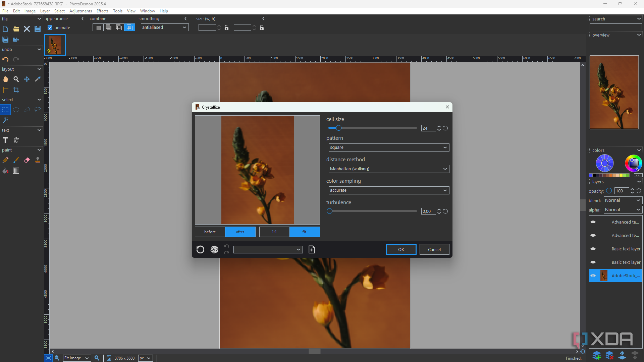Select the Move layer tool
This screenshot has height=362, width=644.
pyautogui.click(x=27, y=79)
